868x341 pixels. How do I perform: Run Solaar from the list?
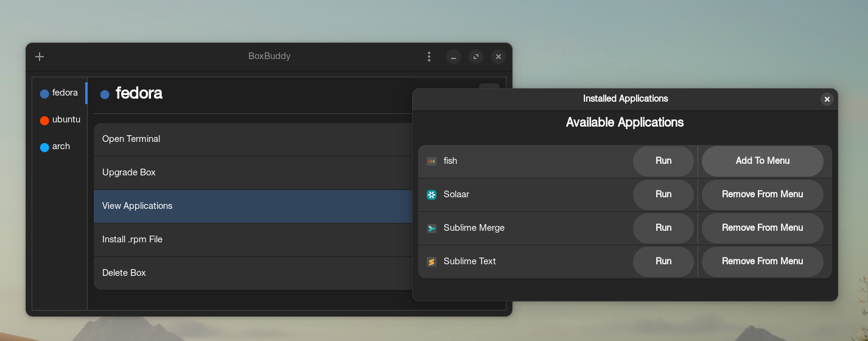point(663,195)
